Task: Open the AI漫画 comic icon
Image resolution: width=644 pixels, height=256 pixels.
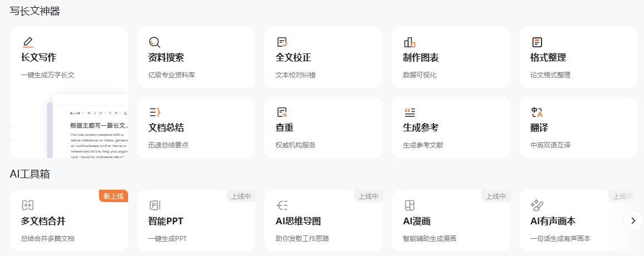Action: (x=410, y=205)
